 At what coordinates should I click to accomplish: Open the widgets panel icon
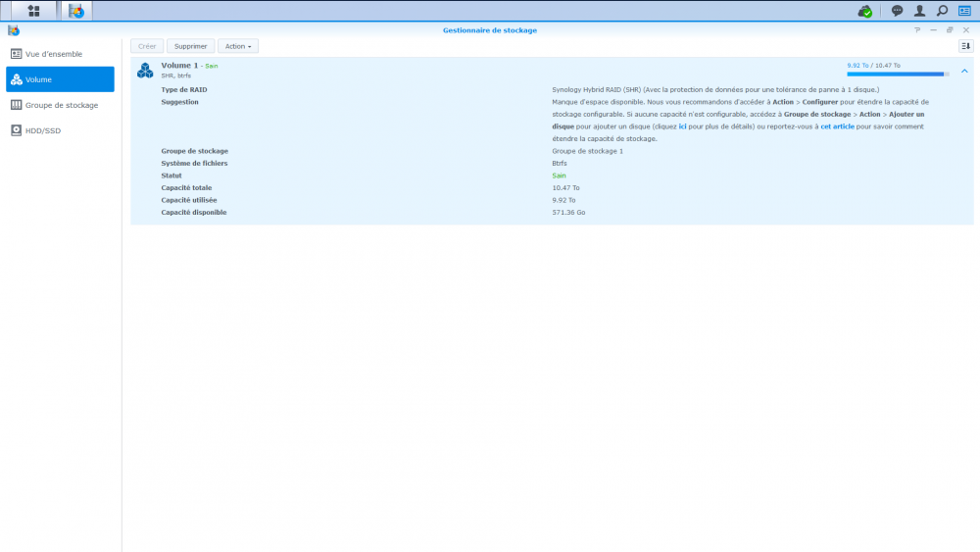pyautogui.click(x=964, y=11)
